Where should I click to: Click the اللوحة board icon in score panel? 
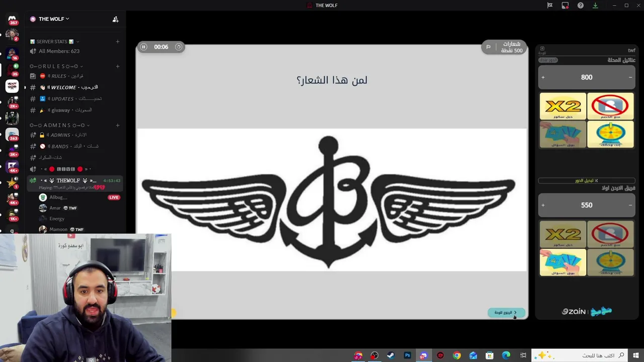542,50
